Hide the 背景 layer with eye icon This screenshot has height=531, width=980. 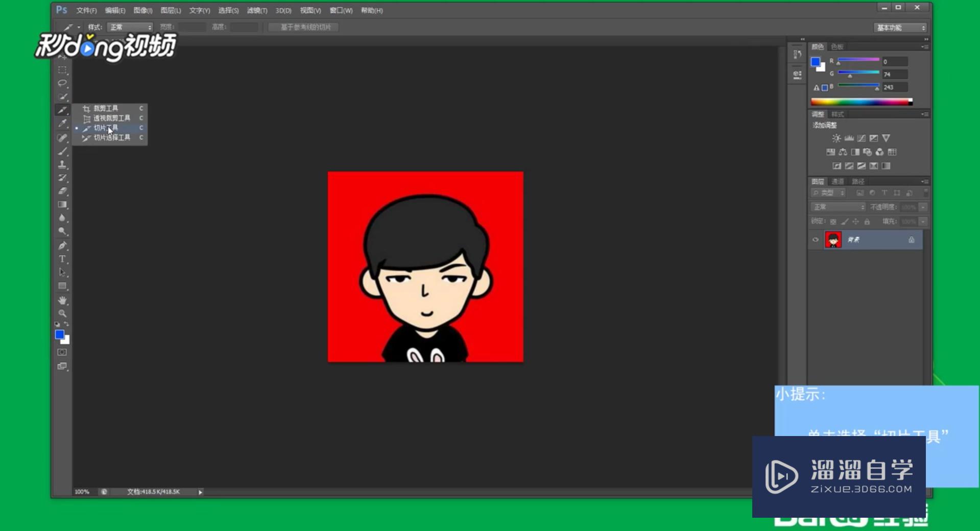tap(816, 240)
